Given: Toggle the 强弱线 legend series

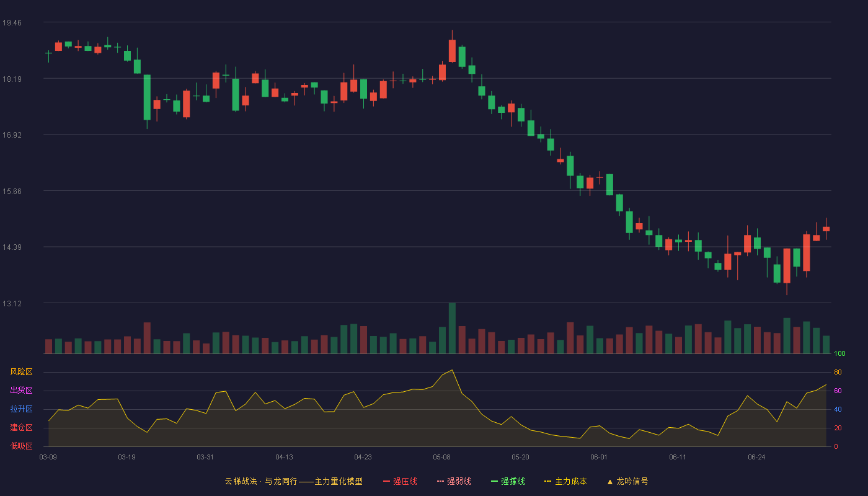Looking at the screenshot, I should point(454,481).
